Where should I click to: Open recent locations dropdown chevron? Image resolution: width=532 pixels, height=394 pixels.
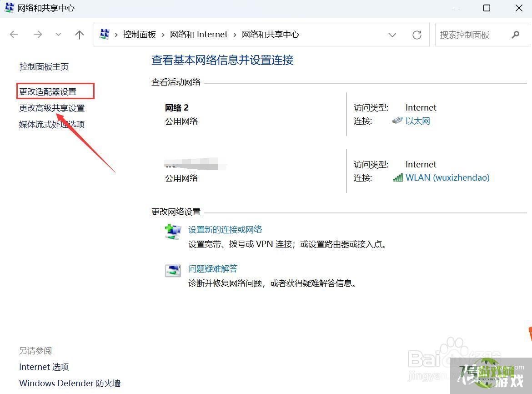[x=58, y=34]
